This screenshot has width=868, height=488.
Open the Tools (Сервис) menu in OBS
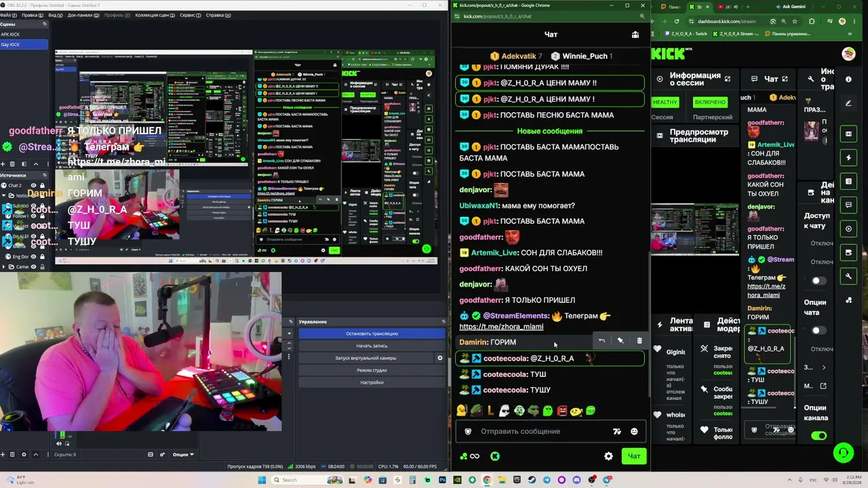pyautogui.click(x=190, y=15)
